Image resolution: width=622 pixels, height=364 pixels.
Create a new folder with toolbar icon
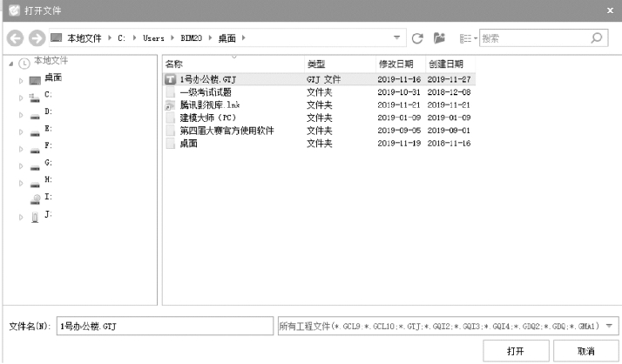coord(439,38)
